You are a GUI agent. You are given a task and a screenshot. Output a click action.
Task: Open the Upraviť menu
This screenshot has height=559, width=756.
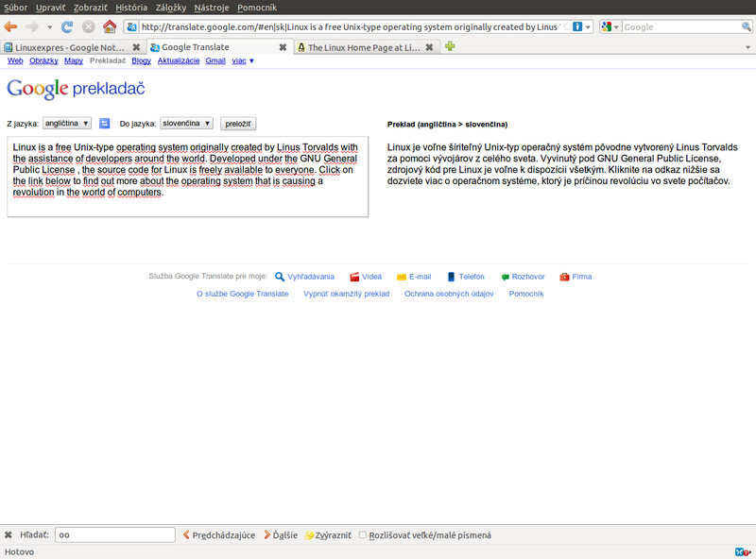[x=50, y=8]
